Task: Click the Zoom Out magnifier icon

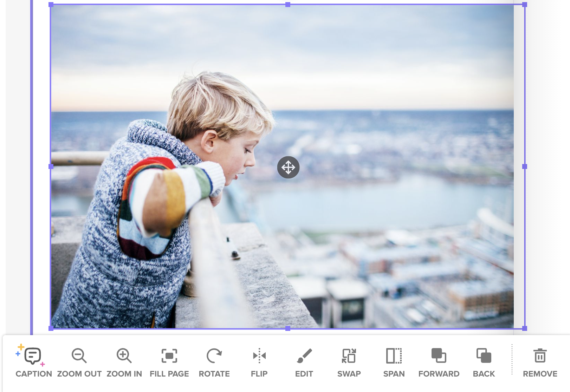Action: [x=79, y=355]
